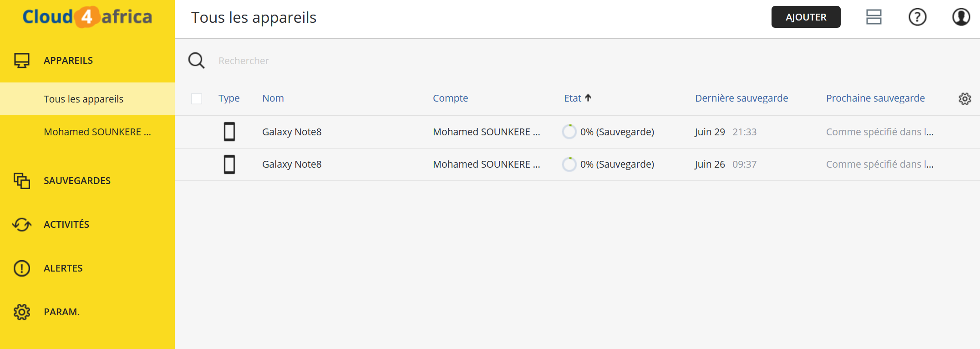Image resolution: width=980 pixels, height=349 pixels.
Task: Open PARAM. settings in sidebar
Action: pos(61,312)
